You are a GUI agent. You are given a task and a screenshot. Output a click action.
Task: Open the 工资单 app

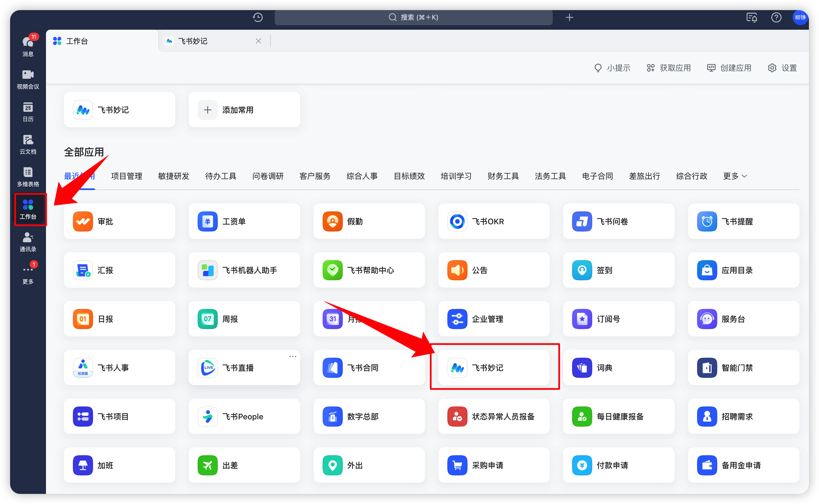244,221
